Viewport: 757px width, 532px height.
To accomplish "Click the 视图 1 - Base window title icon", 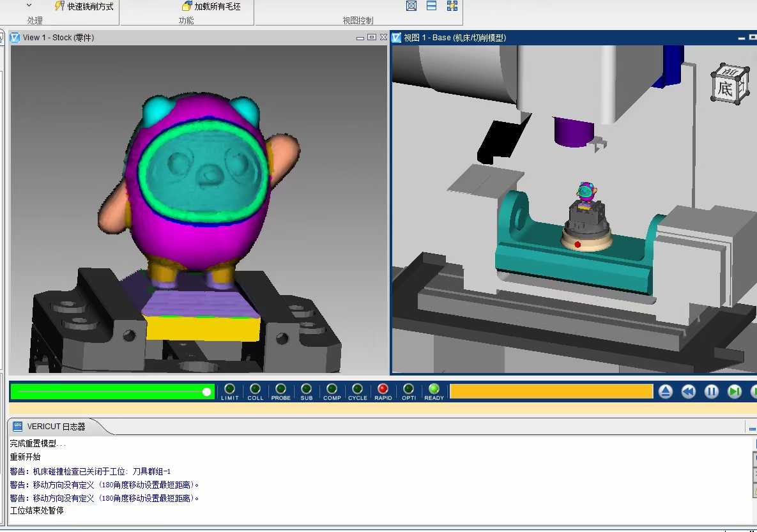I will (x=396, y=37).
